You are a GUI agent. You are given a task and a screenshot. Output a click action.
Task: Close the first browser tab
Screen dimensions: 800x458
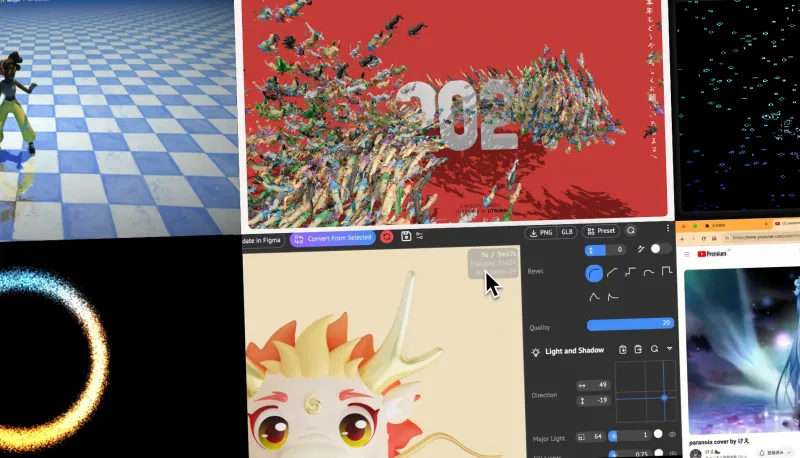point(766,224)
